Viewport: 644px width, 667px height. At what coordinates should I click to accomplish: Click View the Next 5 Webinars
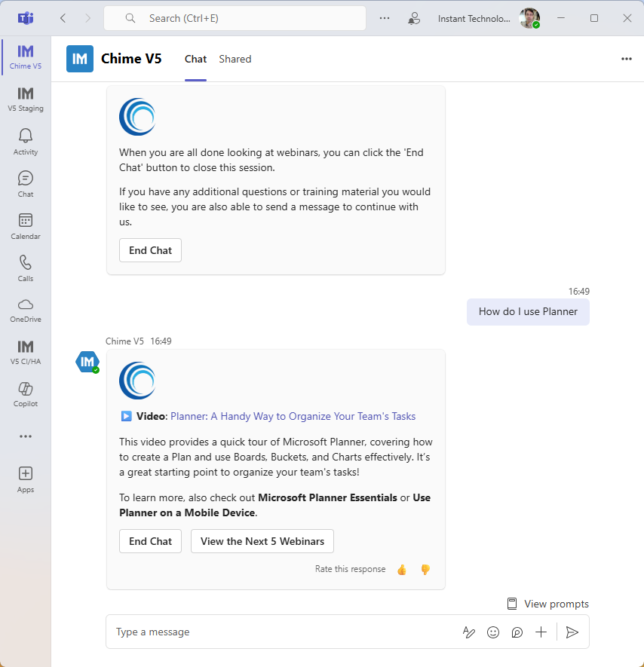pyautogui.click(x=262, y=541)
